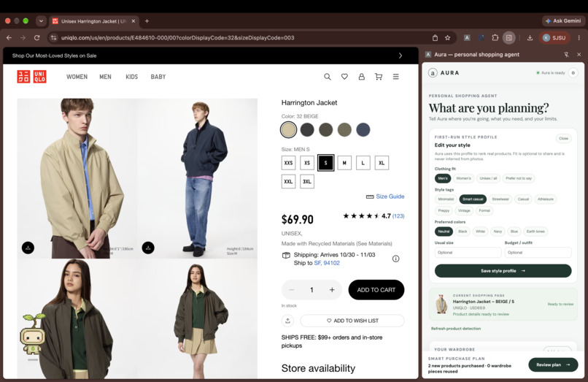588x382 pixels.
Task: Select Men's clothing fit chip
Action: coord(443,178)
